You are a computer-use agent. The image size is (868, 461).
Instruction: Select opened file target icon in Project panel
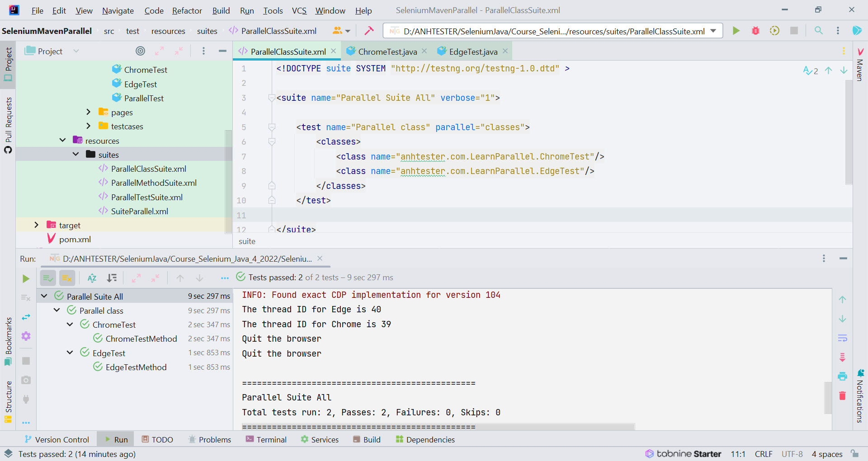point(141,51)
